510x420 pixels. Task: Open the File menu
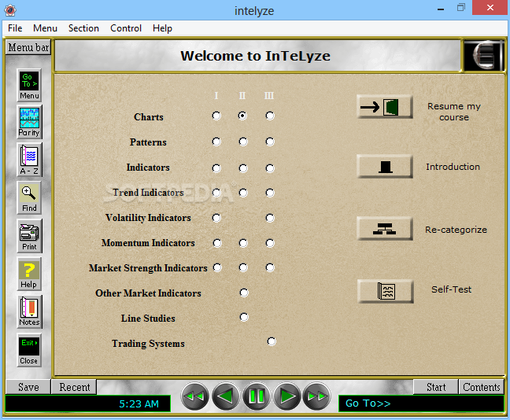[x=15, y=28]
